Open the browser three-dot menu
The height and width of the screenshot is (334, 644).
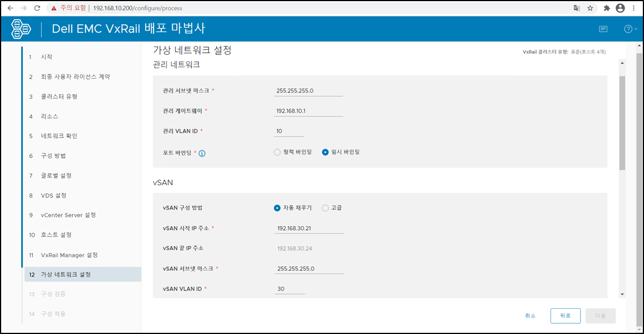pyautogui.click(x=634, y=8)
